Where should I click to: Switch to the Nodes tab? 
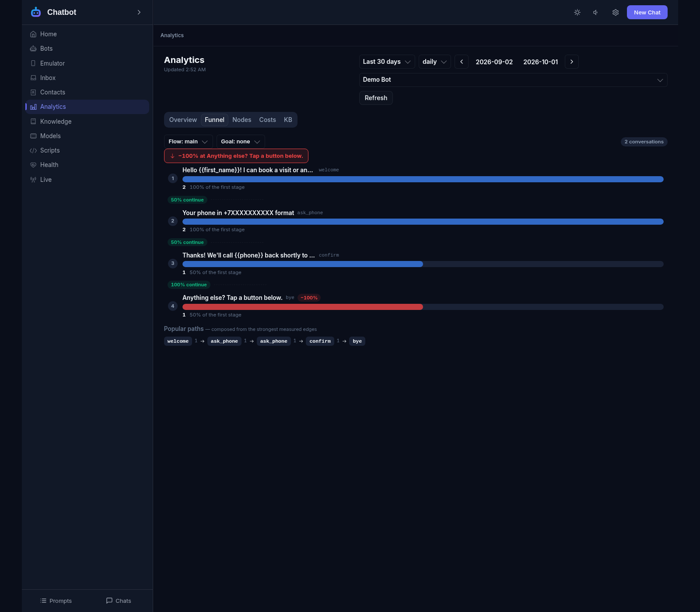[241, 120]
